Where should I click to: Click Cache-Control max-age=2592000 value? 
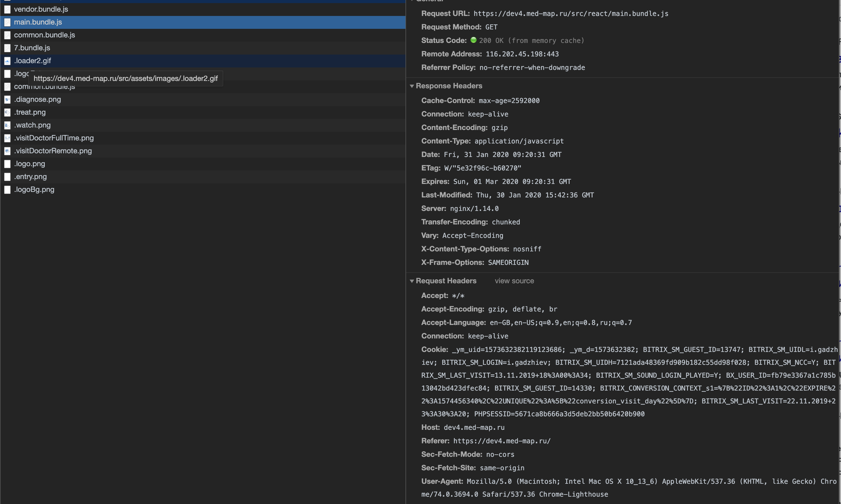(x=509, y=101)
